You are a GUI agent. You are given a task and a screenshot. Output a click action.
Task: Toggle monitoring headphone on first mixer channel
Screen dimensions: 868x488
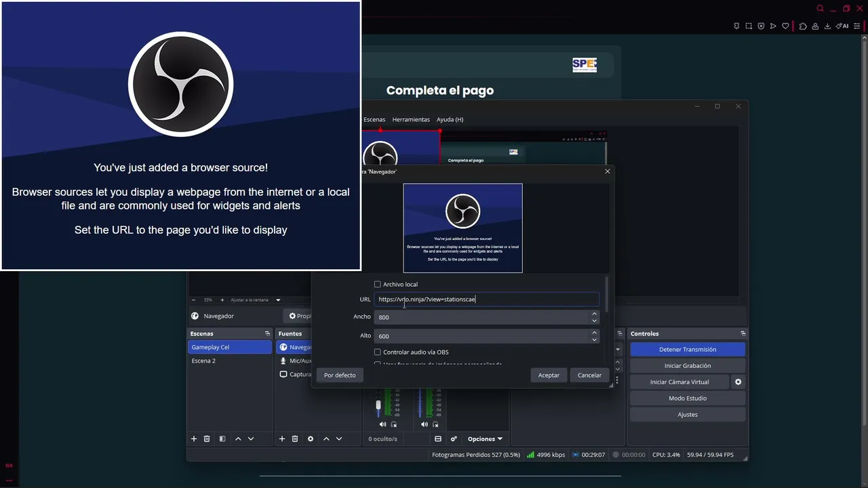pyautogui.click(x=394, y=424)
